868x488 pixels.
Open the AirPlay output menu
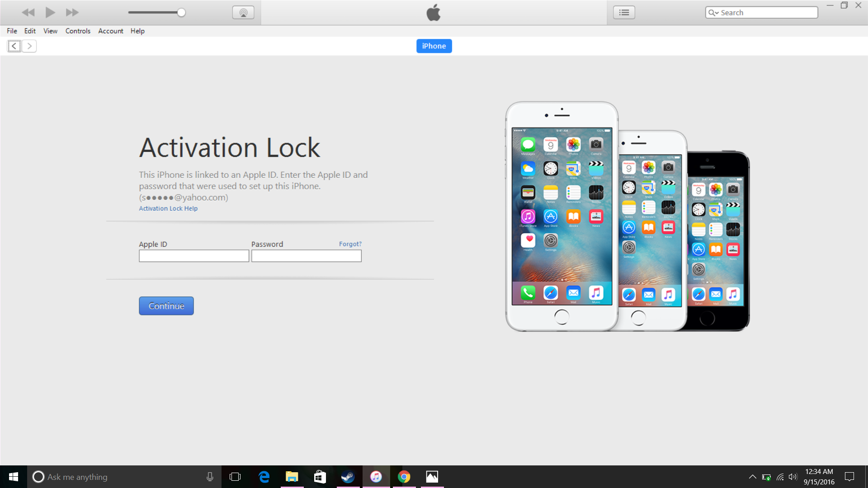point(243,13)
